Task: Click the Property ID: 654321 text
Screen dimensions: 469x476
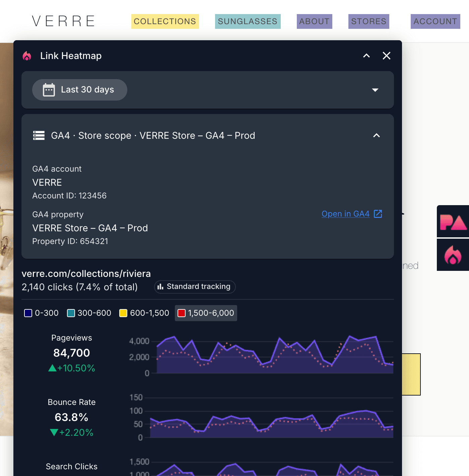Action: [70, 241]
